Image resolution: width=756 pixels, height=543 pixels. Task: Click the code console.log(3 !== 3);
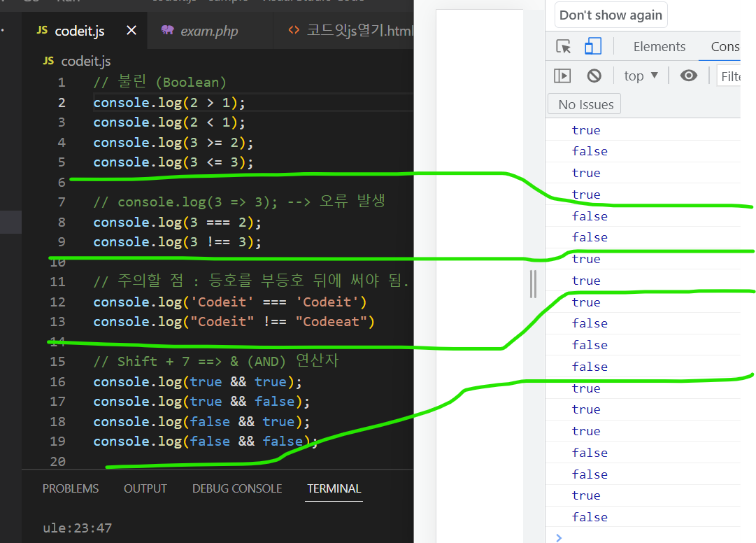tap(177, 242)
